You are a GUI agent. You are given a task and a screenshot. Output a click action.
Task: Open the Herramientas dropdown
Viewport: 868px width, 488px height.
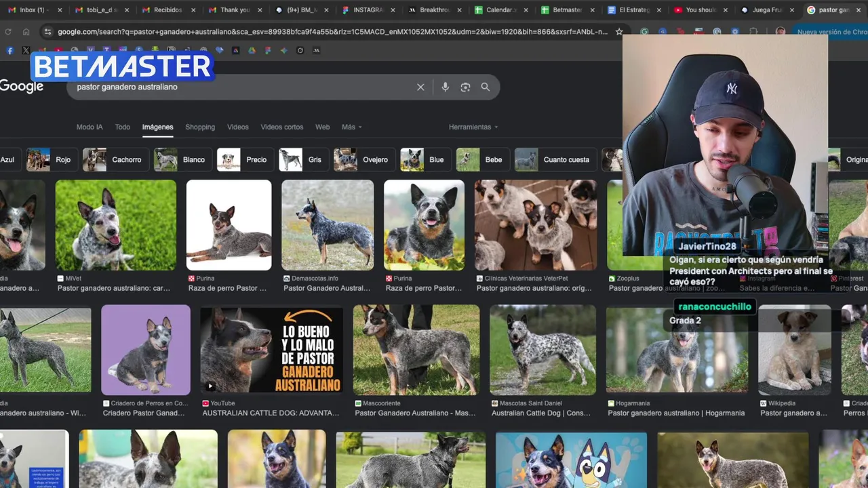coord(473,127)
